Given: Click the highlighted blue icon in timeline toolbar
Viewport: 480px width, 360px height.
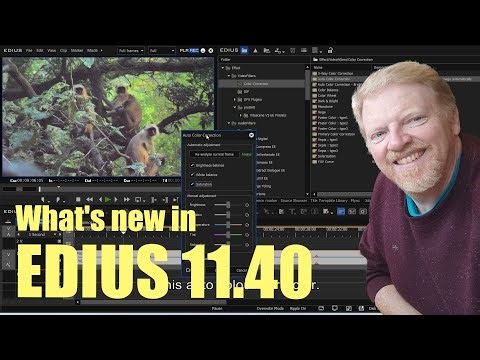Looking at the screenshot, I should pos(341,211).
